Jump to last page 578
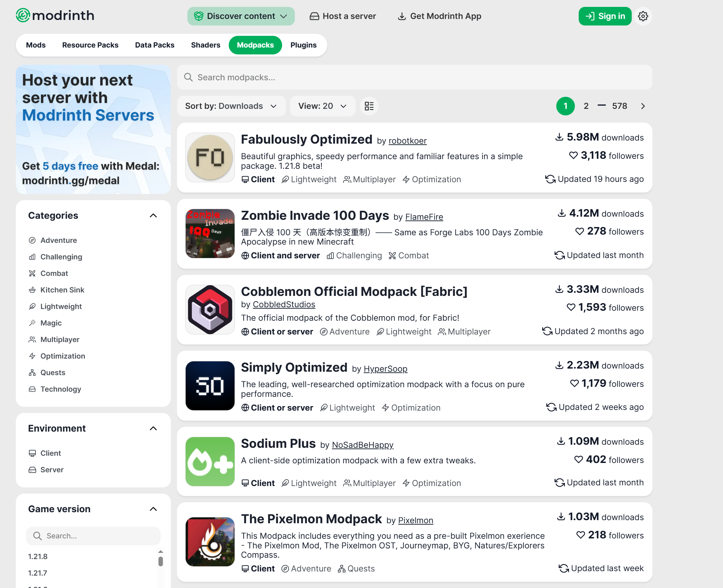Screen dimensions: 723x588 [619, 106]
